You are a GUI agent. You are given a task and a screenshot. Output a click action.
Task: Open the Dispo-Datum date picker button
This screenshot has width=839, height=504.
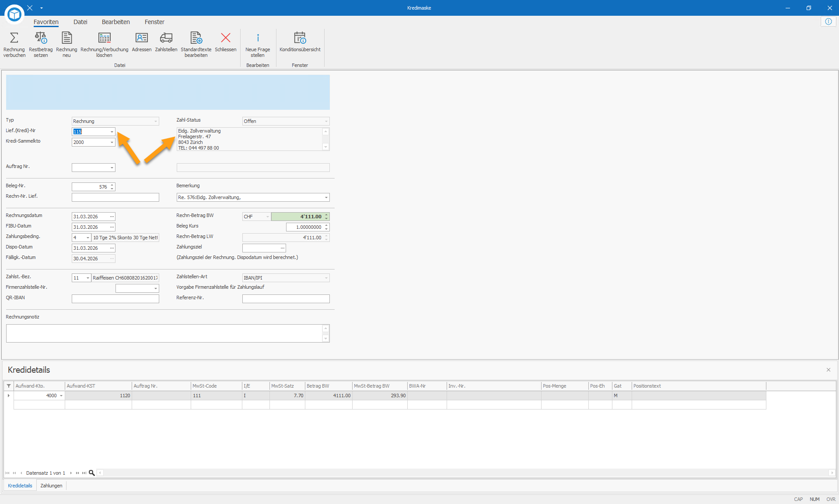(x=112, y=248)
